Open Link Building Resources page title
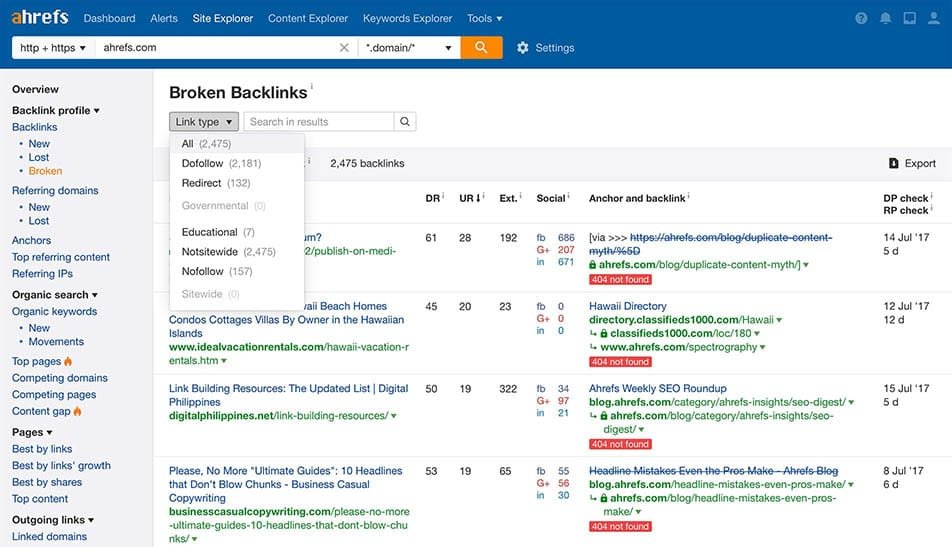Image resolution: width=952 pixels, height=547 pixels. click(x=288, y=395)
